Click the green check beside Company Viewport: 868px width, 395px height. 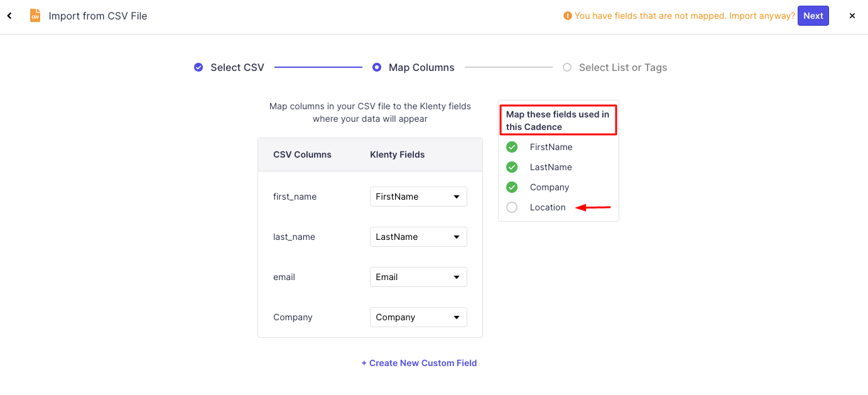click(x=512, y=187)
